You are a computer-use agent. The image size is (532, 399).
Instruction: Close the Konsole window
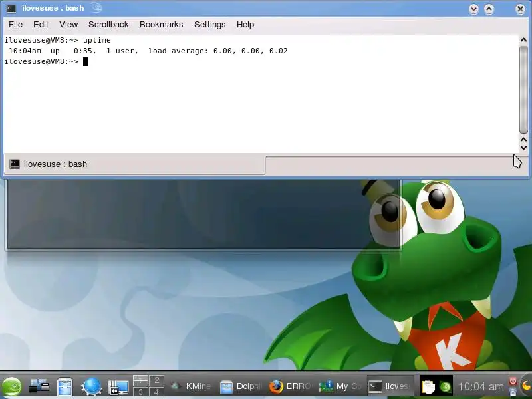click(520, 9)
